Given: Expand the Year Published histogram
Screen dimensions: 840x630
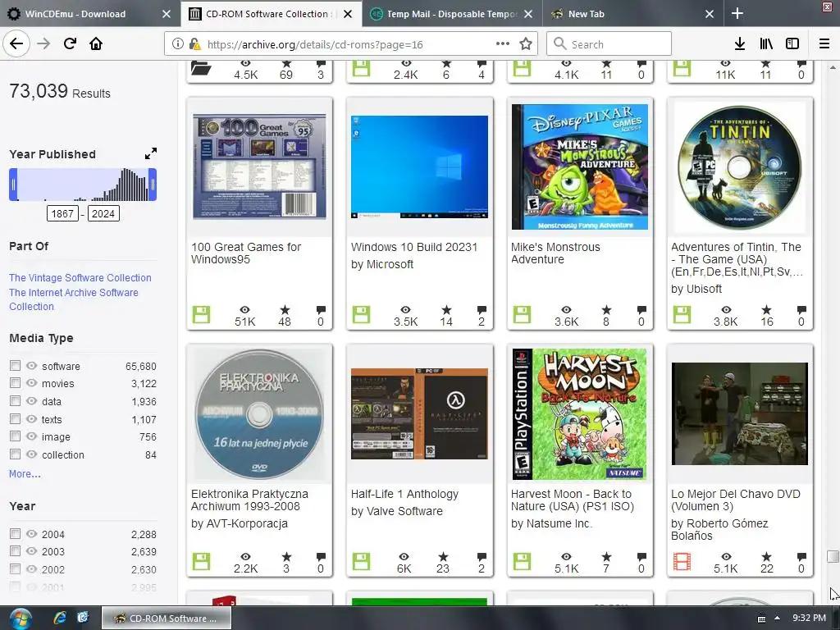Looking at the screenshot, I should (x=151, y=153).
